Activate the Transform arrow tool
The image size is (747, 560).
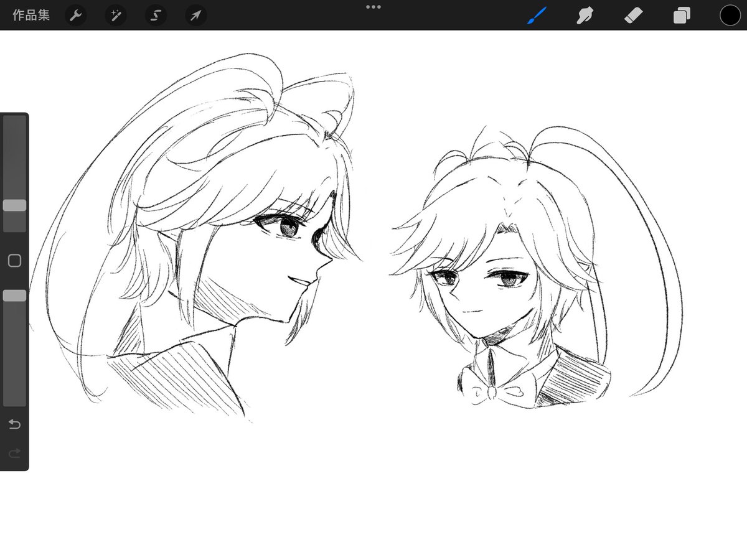tap(196, 16)
